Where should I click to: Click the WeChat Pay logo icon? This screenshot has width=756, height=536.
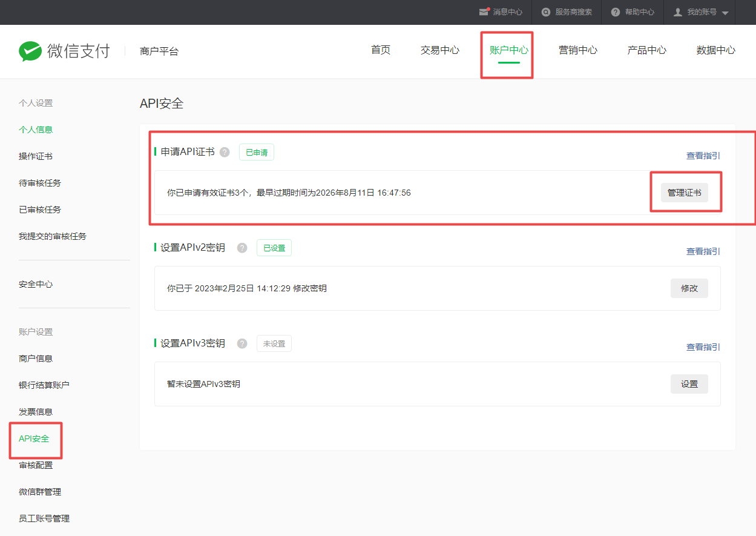[x=30, y=51]
